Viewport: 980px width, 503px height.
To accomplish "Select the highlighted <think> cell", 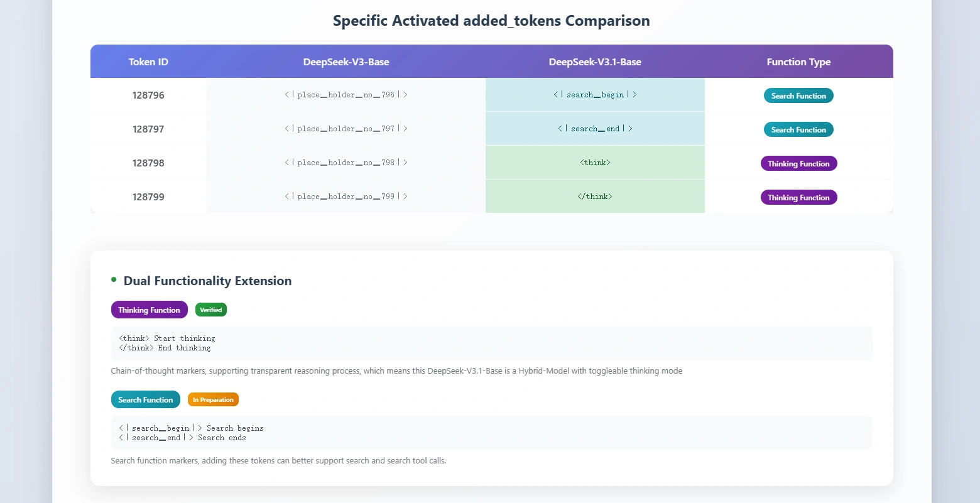I will pyautogui.click(x=595, y=162).
